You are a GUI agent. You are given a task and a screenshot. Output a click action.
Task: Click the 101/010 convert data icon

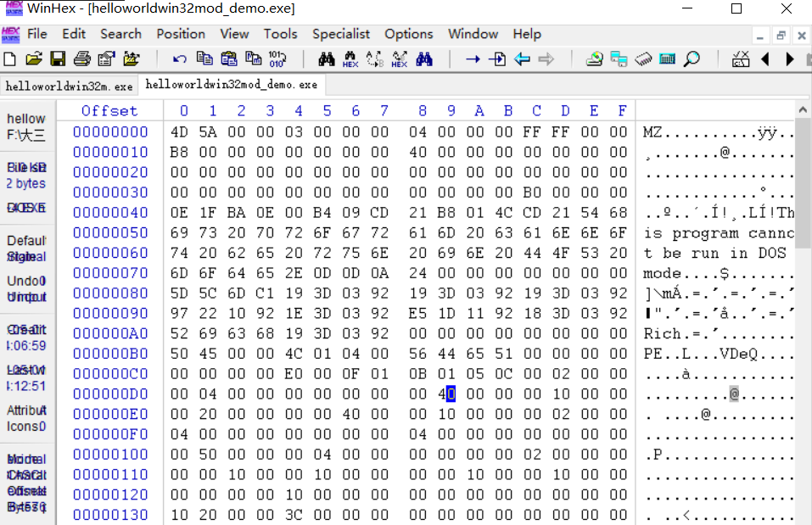point(277,59)
